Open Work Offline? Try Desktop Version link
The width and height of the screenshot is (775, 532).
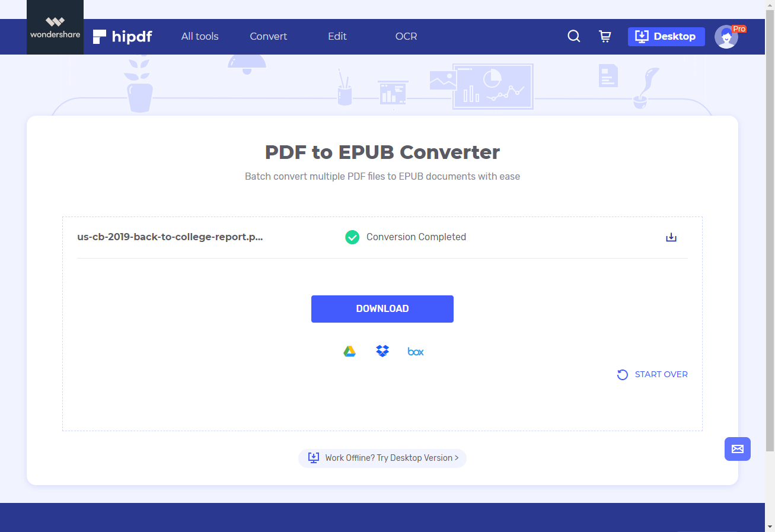click(382, 458)
